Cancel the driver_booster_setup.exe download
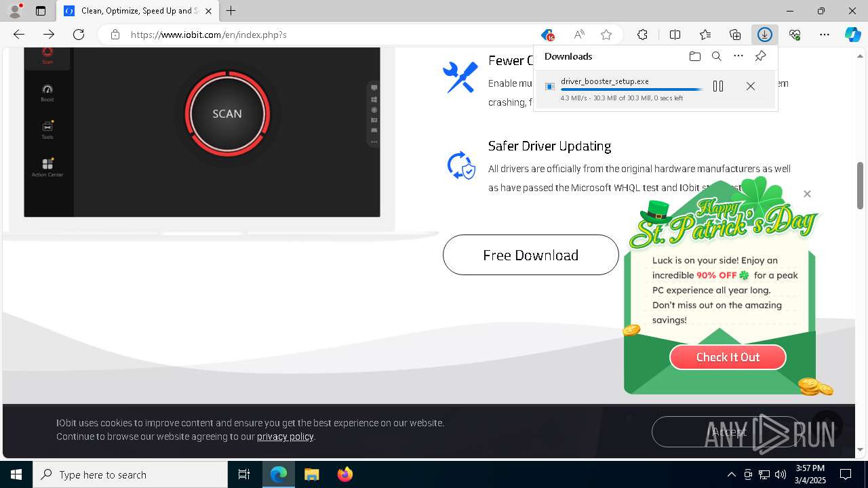The image size is (868, 488). click(750, 86)
